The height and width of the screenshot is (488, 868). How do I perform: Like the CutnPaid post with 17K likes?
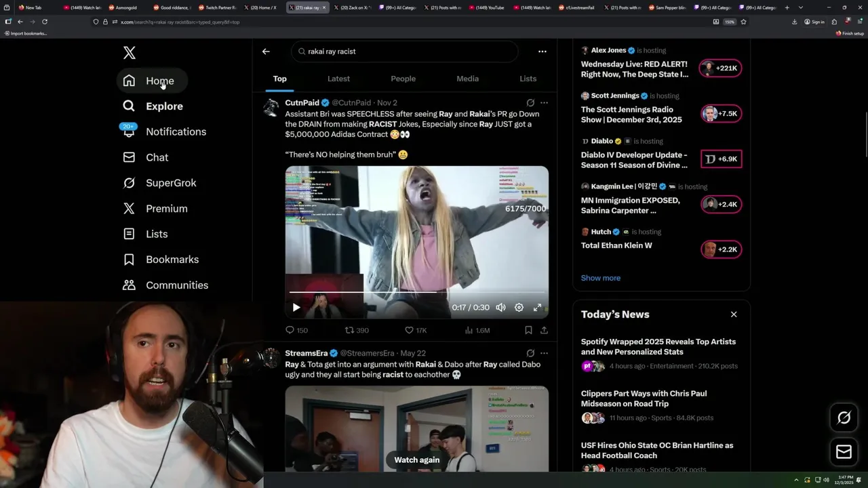(416, 330)
